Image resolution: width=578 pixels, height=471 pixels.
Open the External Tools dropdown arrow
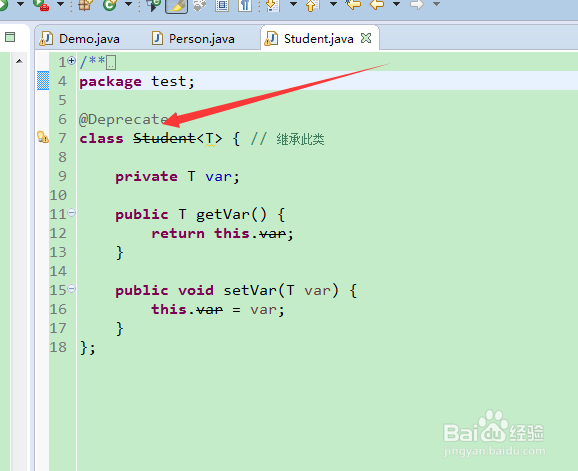pos(60,4)
